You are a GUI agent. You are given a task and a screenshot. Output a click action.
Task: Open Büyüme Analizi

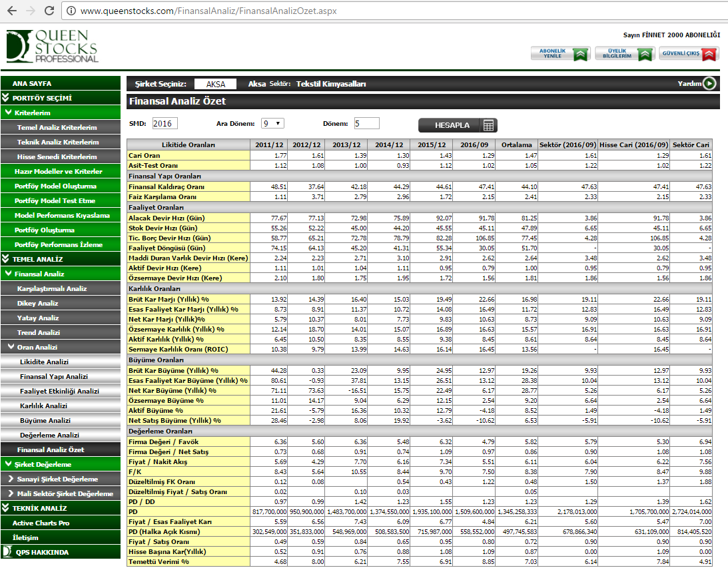pos(61,420)
